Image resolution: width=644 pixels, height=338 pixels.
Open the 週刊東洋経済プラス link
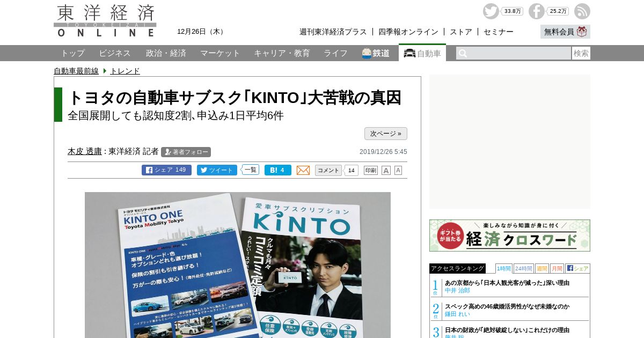(x=333, y=32)
